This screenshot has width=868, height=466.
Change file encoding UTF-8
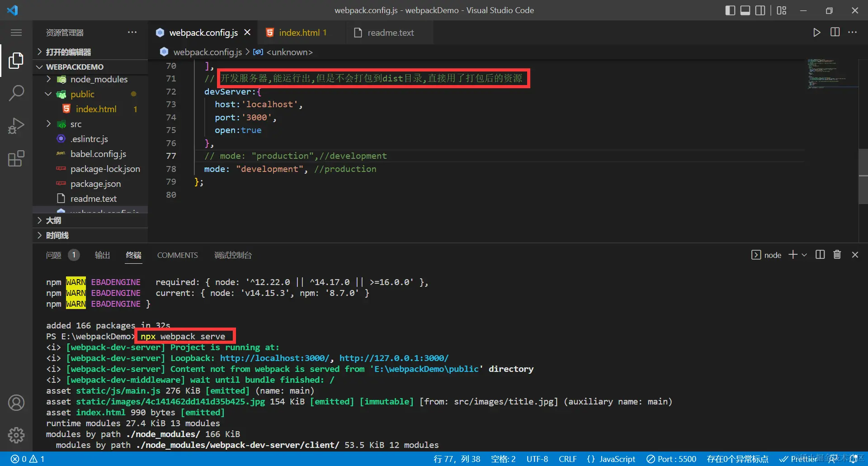[x=537, y=459]
